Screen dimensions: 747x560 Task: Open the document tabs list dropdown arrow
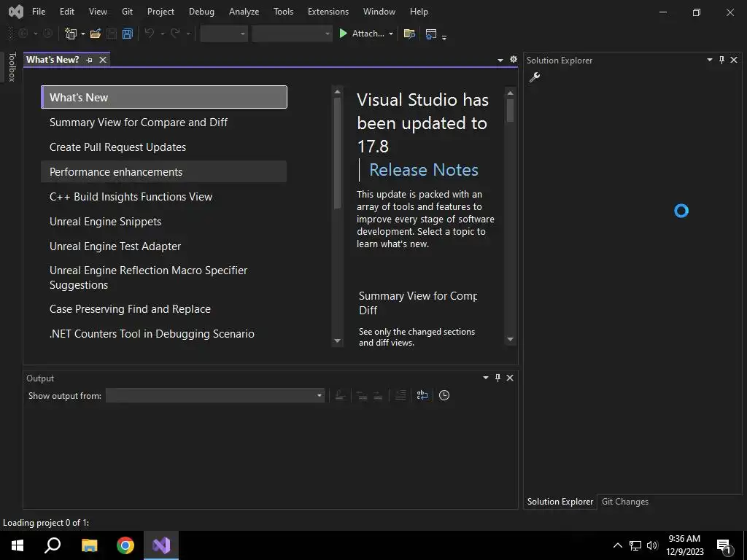[500, 60]
